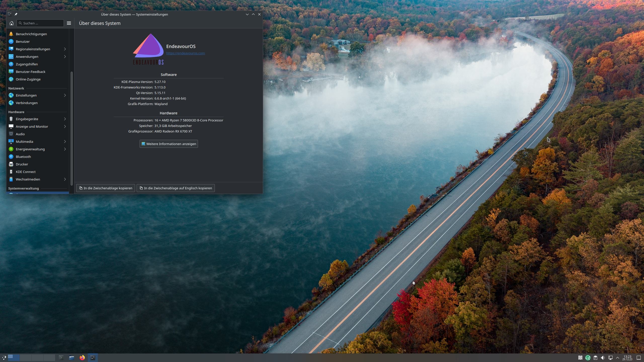Click Anzeige und Monitor display expander
Screen dimensions: 644x362
tap(65, 126)
